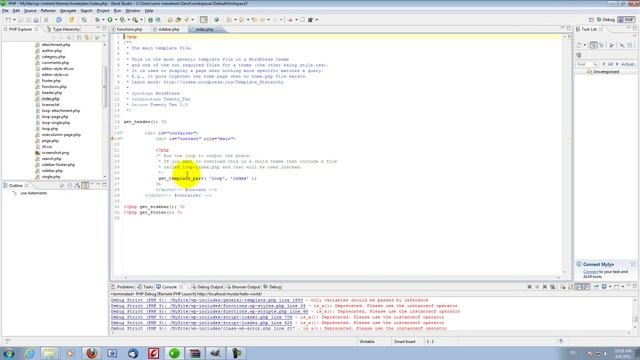This screenshot has width=640, height=360.
Task: Open the Display Selected Console dropdown
Action: [x=610, y=287]
